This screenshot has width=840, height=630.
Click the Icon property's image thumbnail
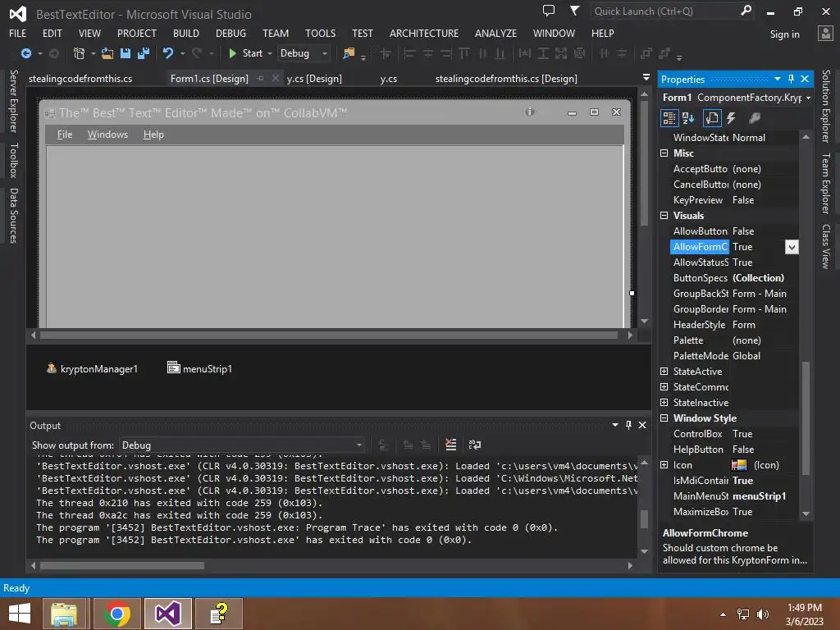[x=739, y=465]
